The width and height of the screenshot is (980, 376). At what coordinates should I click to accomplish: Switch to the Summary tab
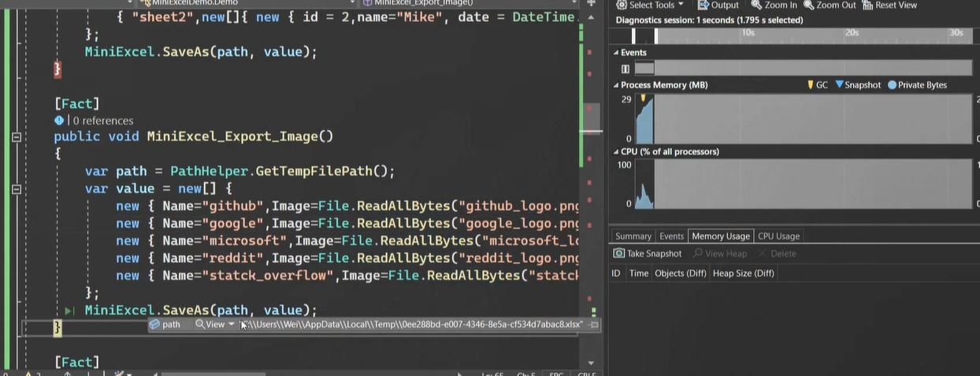[633, 236]
